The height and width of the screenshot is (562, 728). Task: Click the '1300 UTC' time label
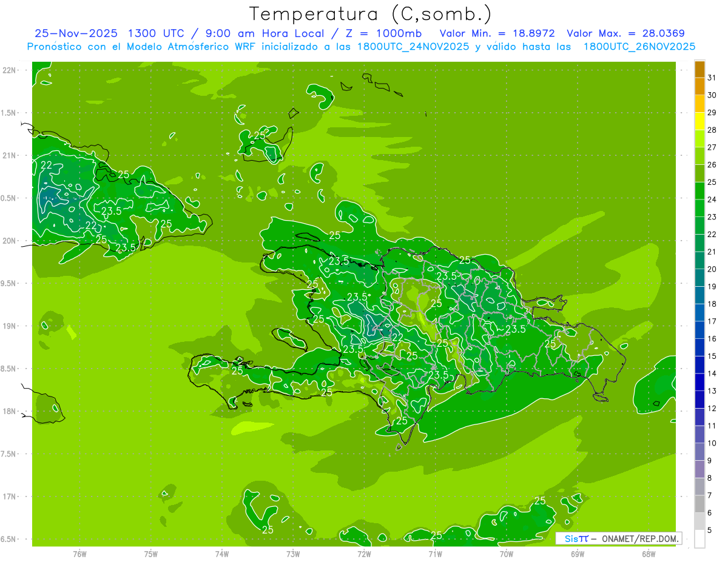pyautogui.click(x=157, y=33)
